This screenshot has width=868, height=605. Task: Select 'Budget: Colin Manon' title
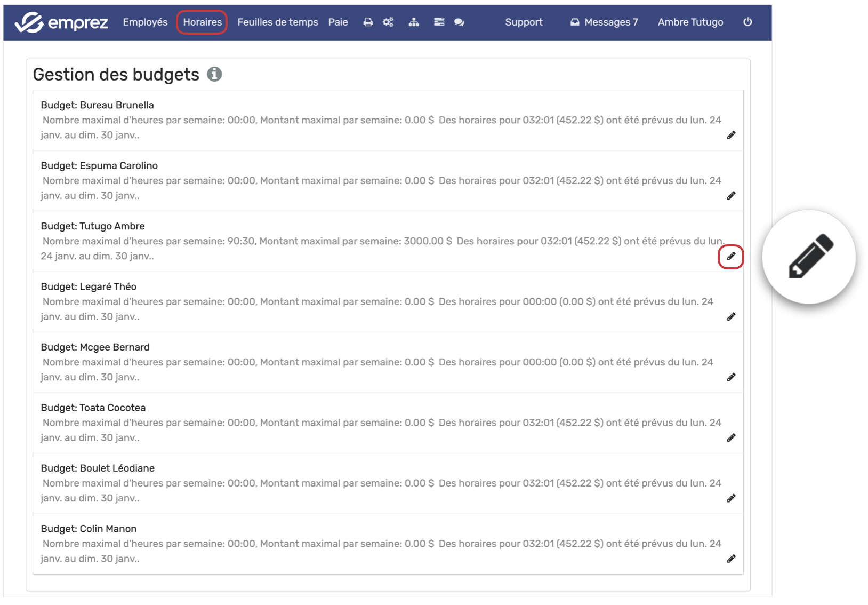pos(89,529)
